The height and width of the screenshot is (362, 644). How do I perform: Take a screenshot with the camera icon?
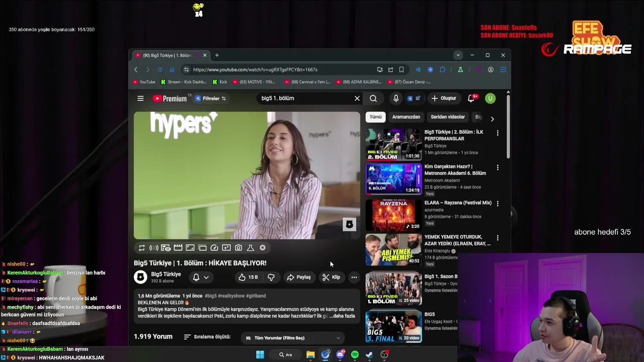[238, 248]
